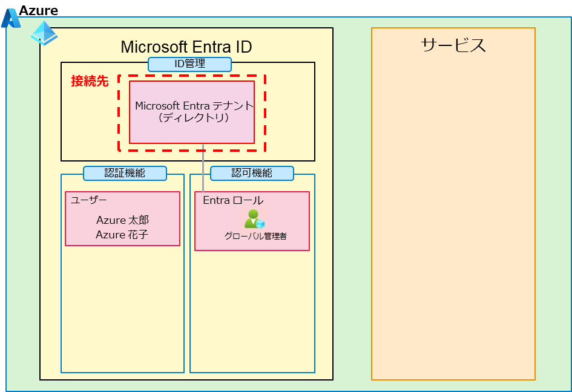Click the グローバル管理者 text
Image resolution: width=572 pixels, height=392 pixels.
pos(255,236)
